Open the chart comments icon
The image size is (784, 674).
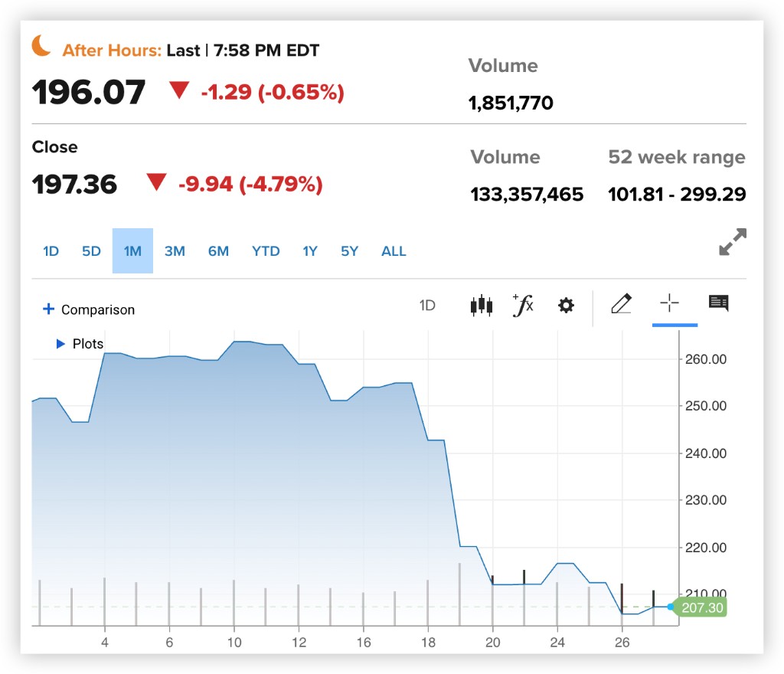click(x=718, y=303)
